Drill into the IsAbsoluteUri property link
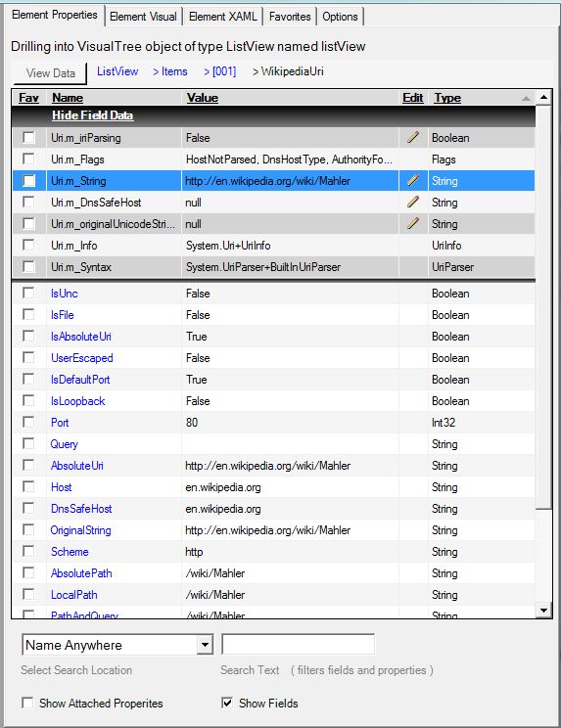561x728 pixels. (81, 337)
